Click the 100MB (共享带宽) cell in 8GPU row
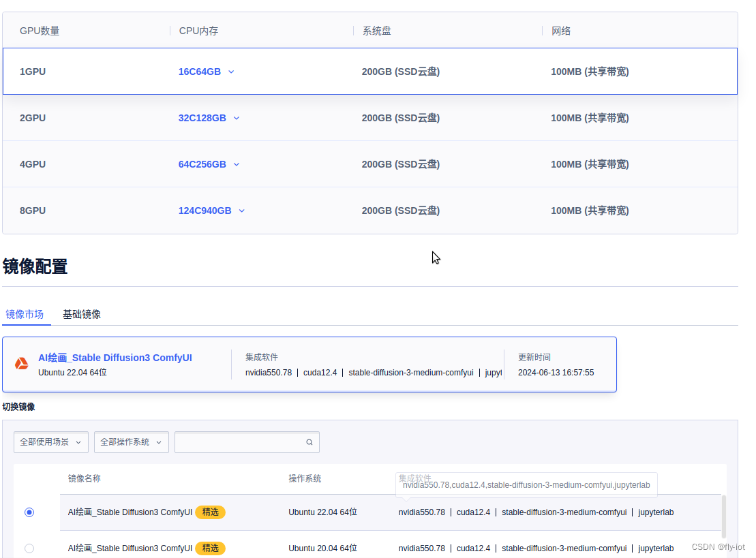 (x=590, y=211)
